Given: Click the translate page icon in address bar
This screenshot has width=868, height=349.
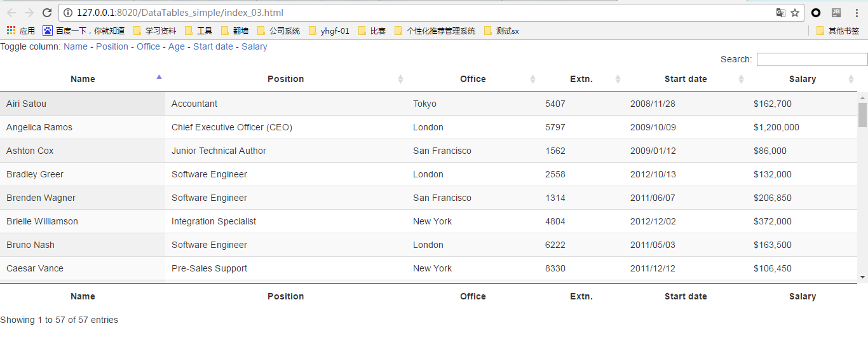Looking at the screenshot, I should (781, 13).
